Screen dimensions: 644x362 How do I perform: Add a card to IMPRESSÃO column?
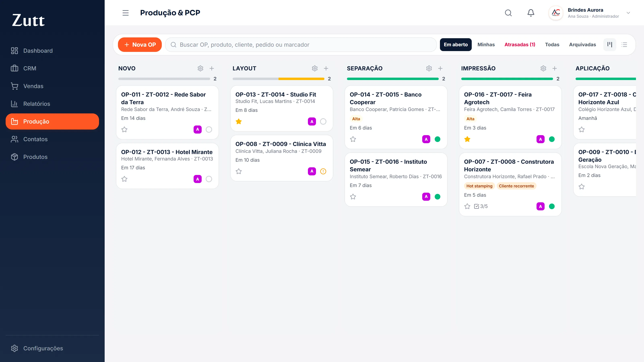(x=554, y=68)
